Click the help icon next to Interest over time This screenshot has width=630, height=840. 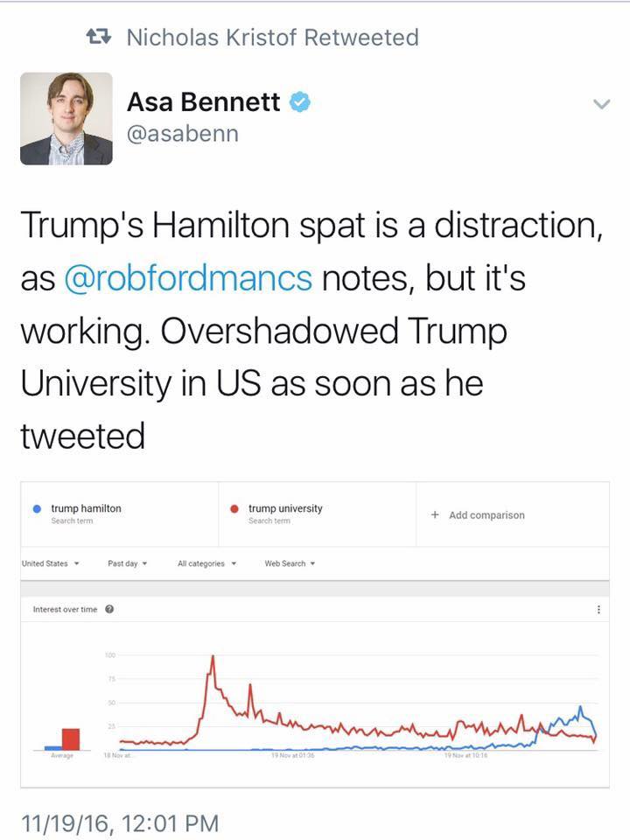(x=109, y=609)
